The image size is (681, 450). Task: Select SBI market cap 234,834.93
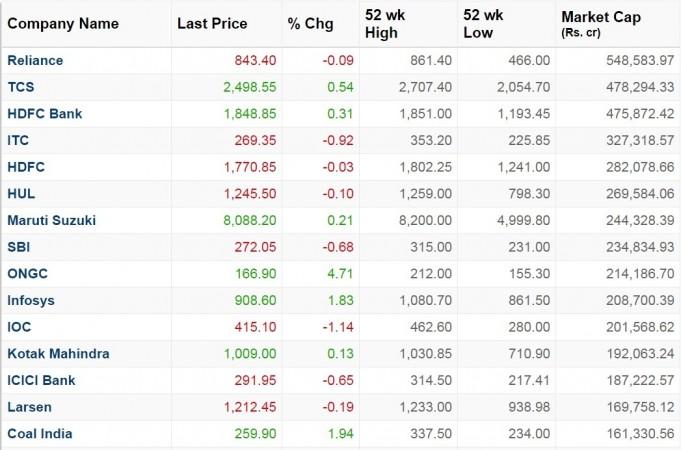pyautogui.click(x=640, y=247)
